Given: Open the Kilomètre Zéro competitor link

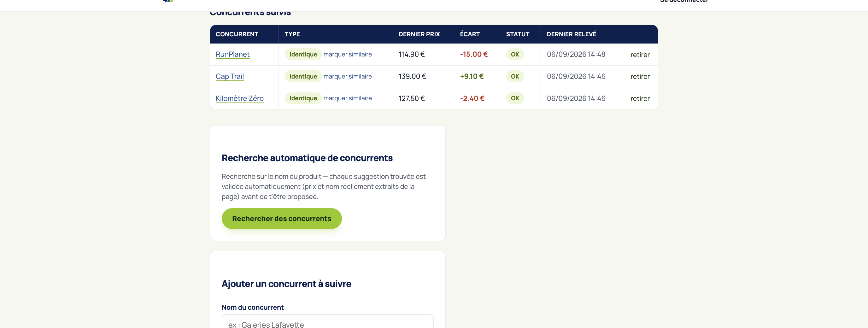Looking at the screenshot, I should [x=240, y=98].
